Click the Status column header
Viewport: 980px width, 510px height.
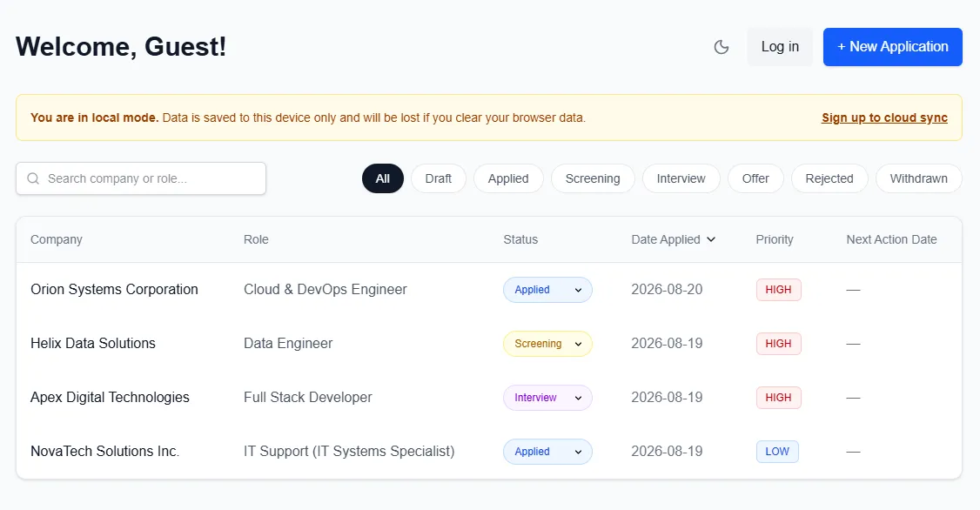coord(520,239)
